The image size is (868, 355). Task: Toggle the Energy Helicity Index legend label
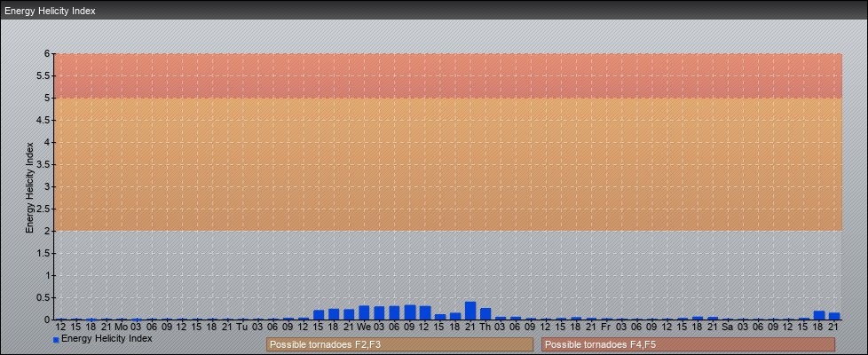coord(107,339)
